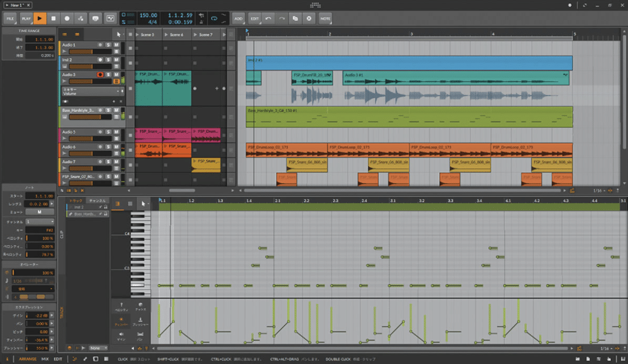
Task: Adjust the Bass_Hardstyle track volume slider
Action: pos(90,117)
